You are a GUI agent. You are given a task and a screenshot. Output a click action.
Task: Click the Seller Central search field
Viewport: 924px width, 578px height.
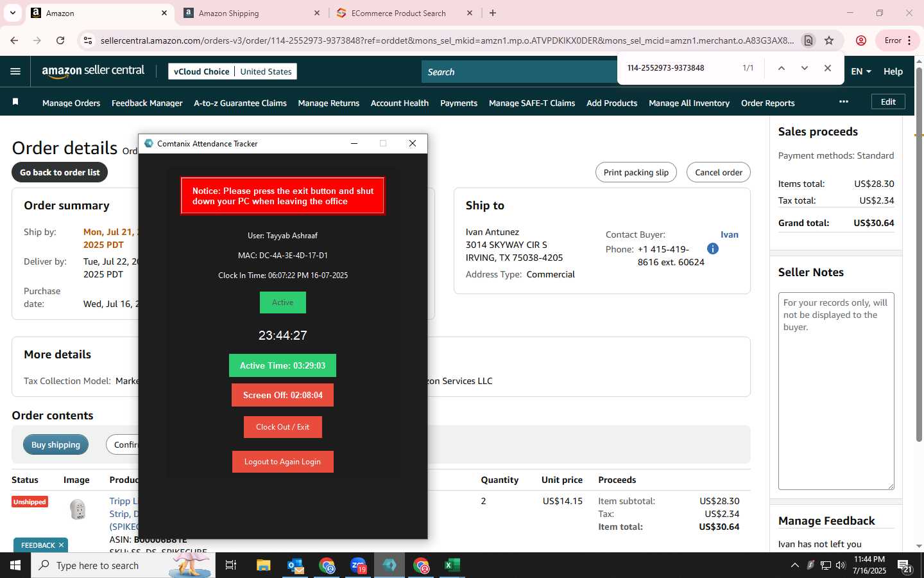(520, 72)
